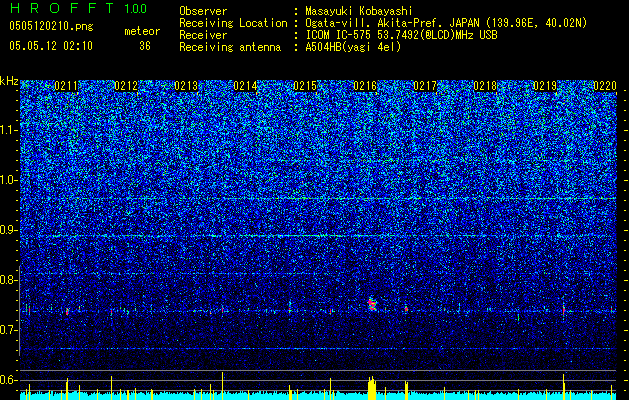Click the red meteor echo below 0219
Viewport: 629px width, 400px height.
coord(564,310)
